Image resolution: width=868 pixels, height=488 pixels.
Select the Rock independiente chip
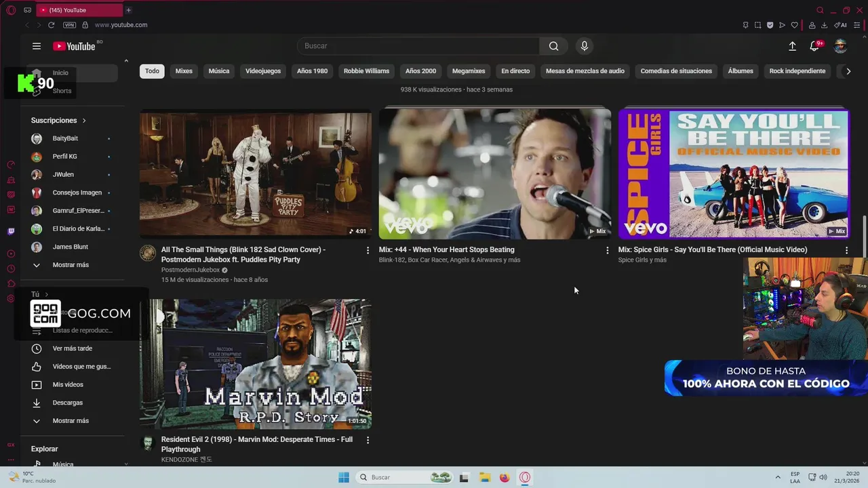797,71
